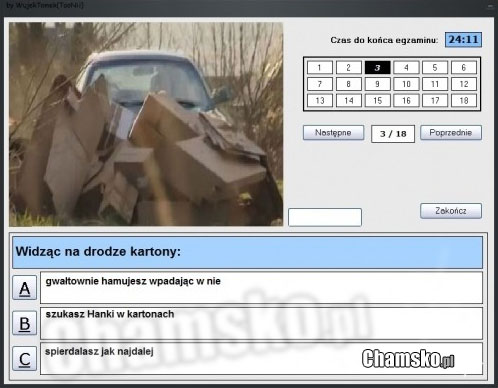This screenshot has height=388, width=498.
Task: Choose answer C button
Action: click(25, 359)
